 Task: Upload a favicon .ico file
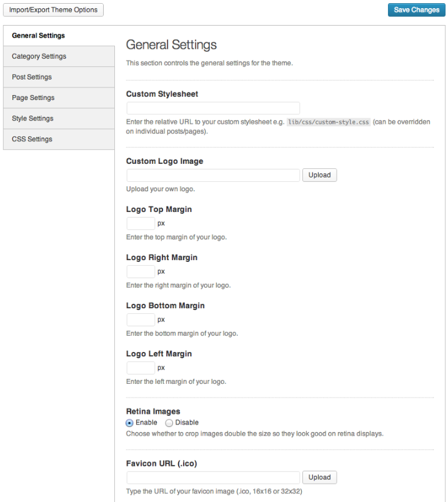coord(319,478)
